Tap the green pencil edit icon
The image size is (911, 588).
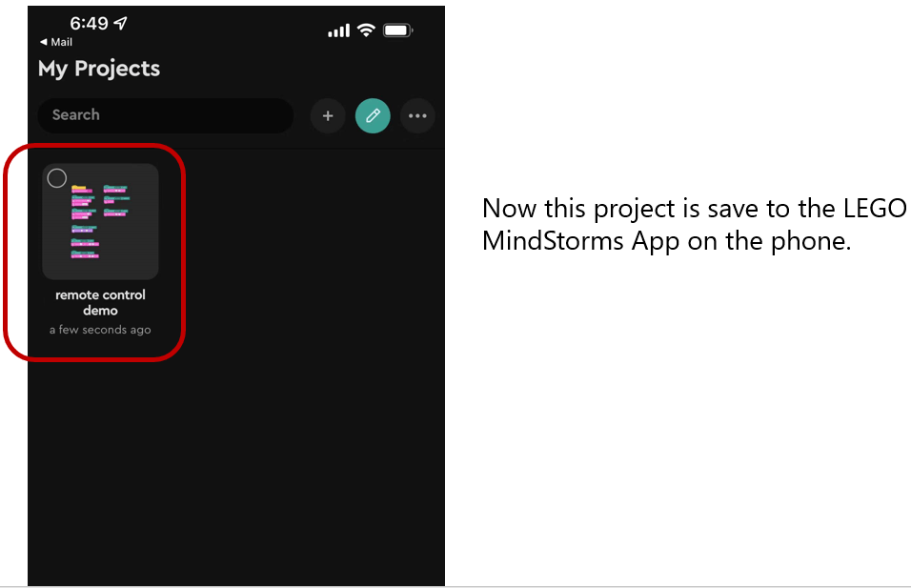click(x=373, y=116)
